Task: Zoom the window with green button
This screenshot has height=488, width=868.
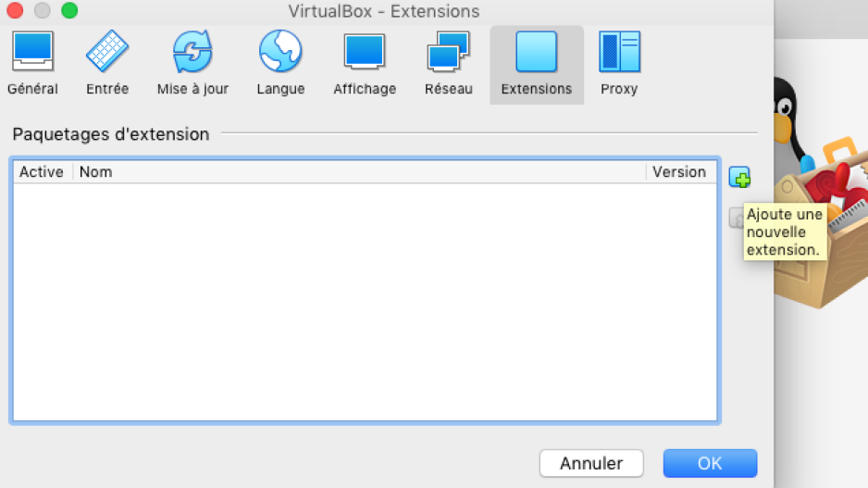Action: 69,10
